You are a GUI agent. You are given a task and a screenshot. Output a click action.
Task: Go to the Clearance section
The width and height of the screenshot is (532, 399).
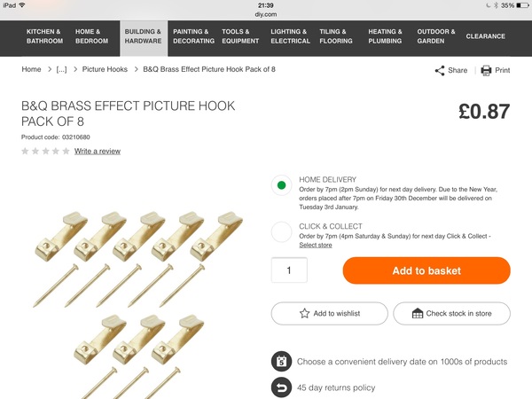click(x=485, y=36)
